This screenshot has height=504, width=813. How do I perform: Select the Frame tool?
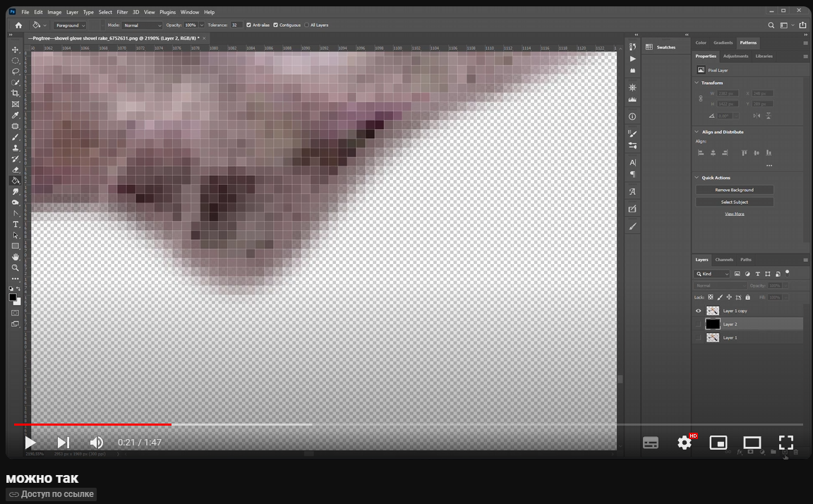16,104
